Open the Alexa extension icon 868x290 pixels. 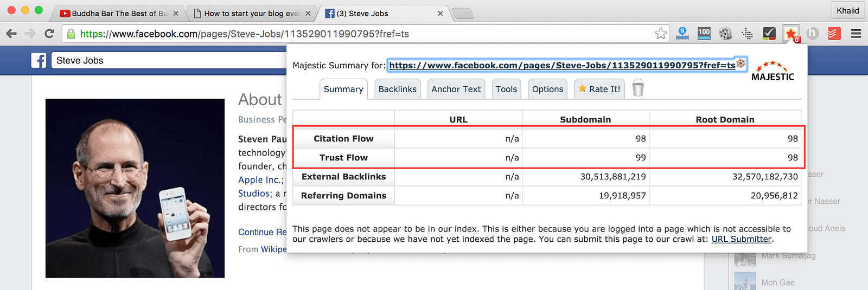click(x=682, y=34)
